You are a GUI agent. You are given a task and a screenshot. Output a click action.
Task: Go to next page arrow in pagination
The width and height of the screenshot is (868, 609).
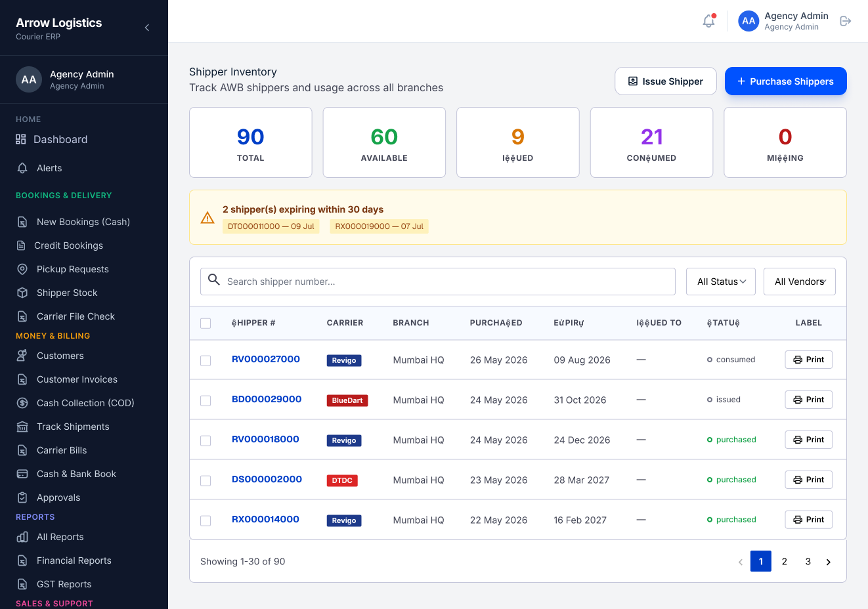[x=829, y=562]
